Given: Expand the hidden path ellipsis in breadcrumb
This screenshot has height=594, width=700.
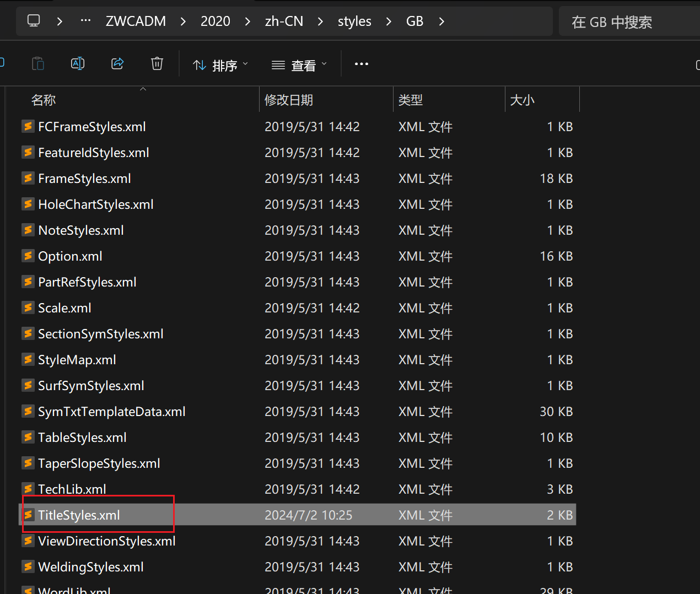Looking at the screenshot, I should [x=85, y=21].
